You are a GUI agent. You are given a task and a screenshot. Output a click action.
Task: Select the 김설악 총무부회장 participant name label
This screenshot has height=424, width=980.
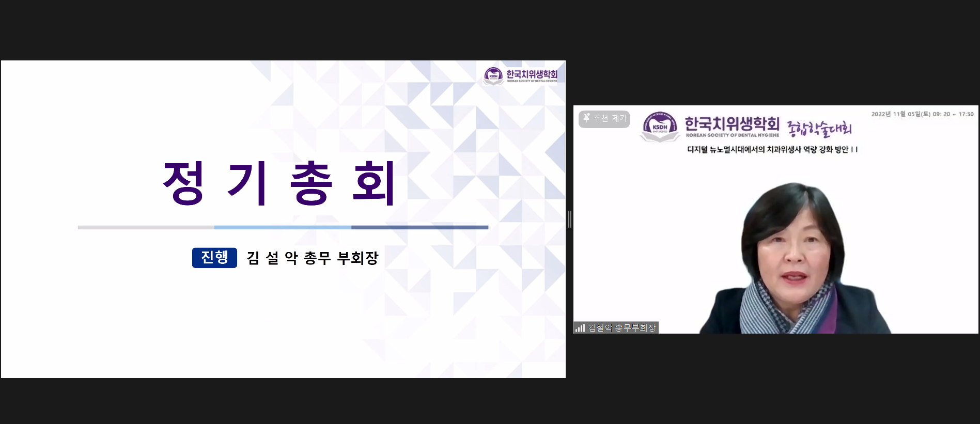point(622,328)
